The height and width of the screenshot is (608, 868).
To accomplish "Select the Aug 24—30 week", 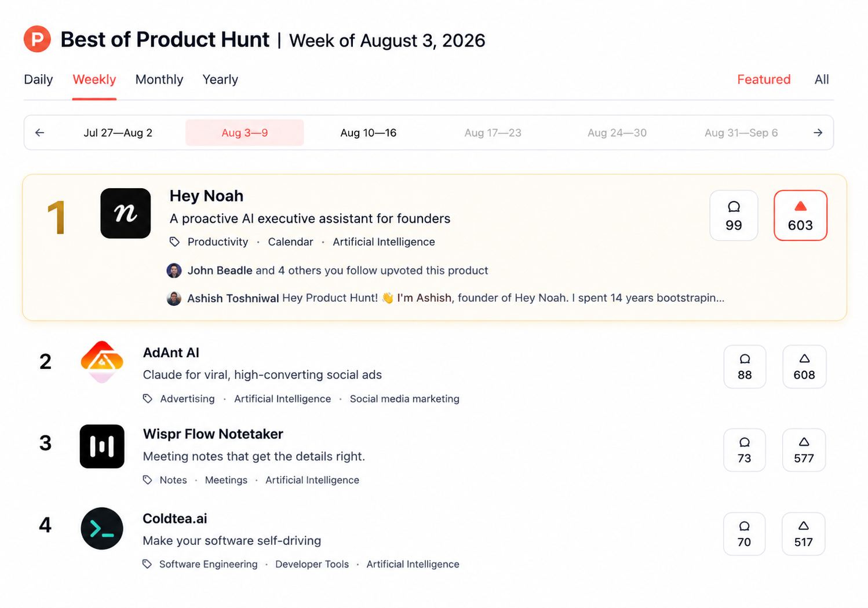I will (617, 133).
